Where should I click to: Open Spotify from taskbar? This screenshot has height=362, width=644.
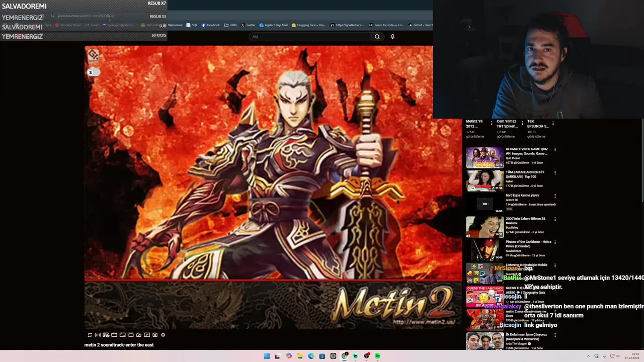click(x=377, y=356)
